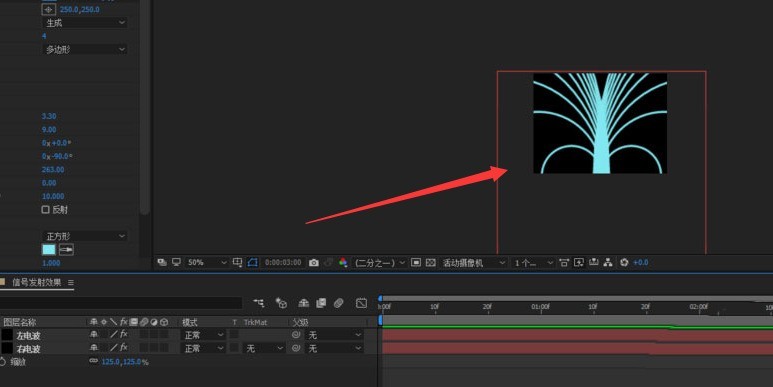The width and height of the screenshot is (773, 387).
Task: Click the Draft 3D icon in timeline
Action: (x=281, y=303)
